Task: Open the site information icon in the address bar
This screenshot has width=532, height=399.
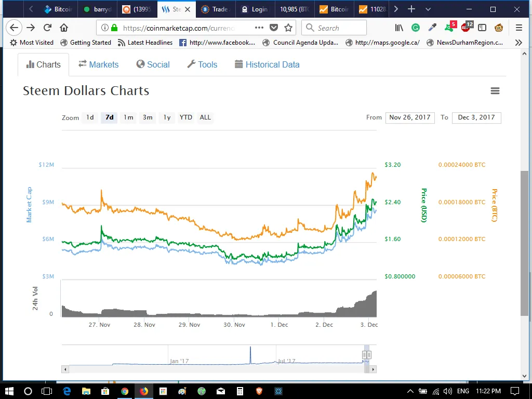Action: tap(105, 28)
